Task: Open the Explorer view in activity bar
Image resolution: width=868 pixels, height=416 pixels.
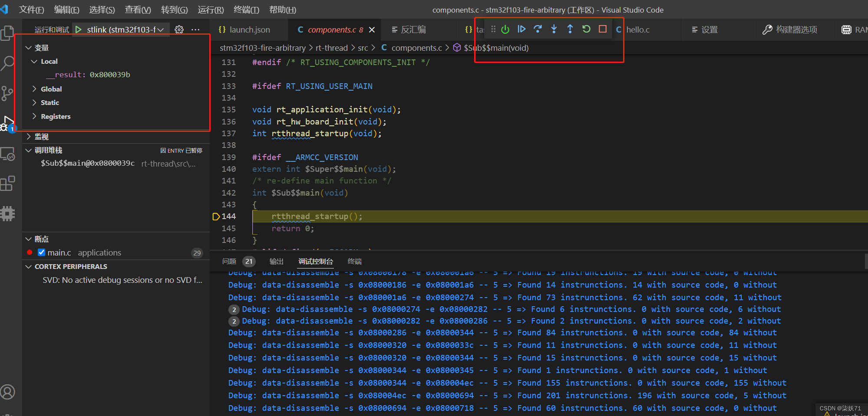Action: coord(7,33)
